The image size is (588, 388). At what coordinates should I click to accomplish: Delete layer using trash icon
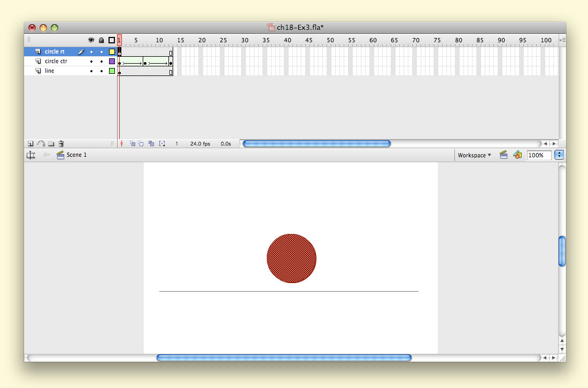(x=61, y=144)
